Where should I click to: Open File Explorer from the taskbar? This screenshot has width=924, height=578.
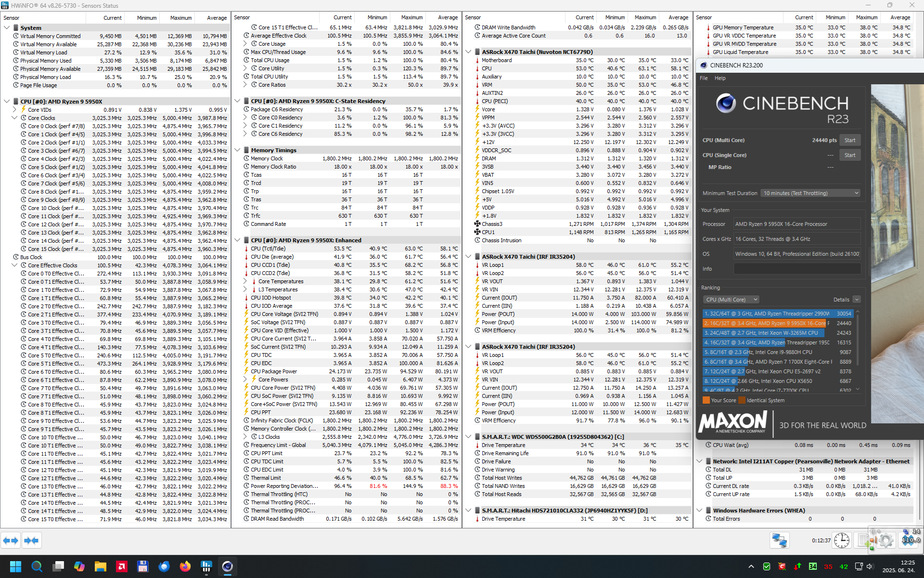pos(101,566)
